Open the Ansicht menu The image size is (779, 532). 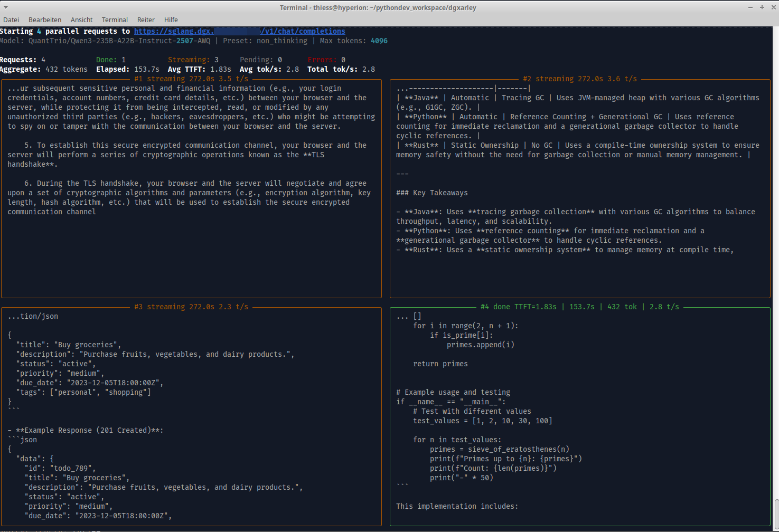(81, 20)
